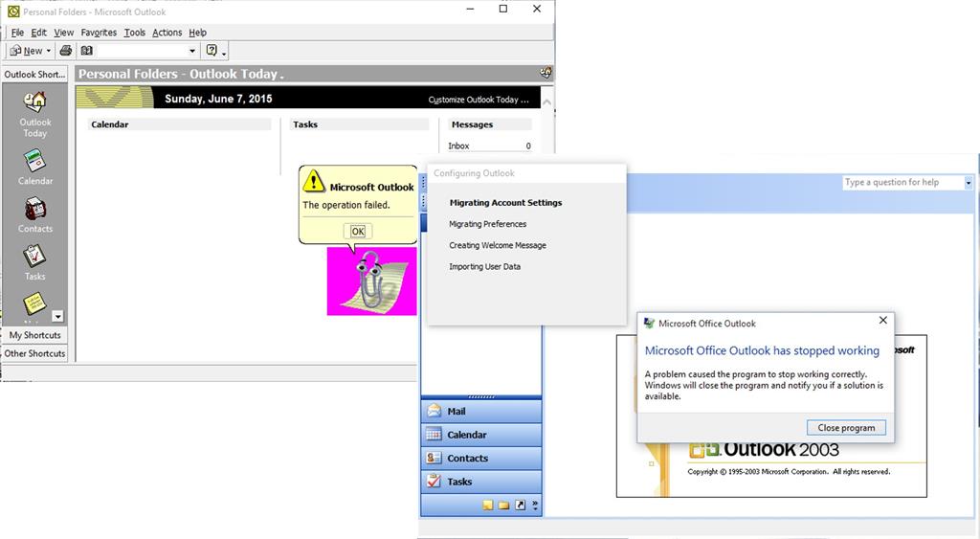Click the Print toolbar icon
The height and width of the screenshot is (539, 980).
[x=66, y=51]
